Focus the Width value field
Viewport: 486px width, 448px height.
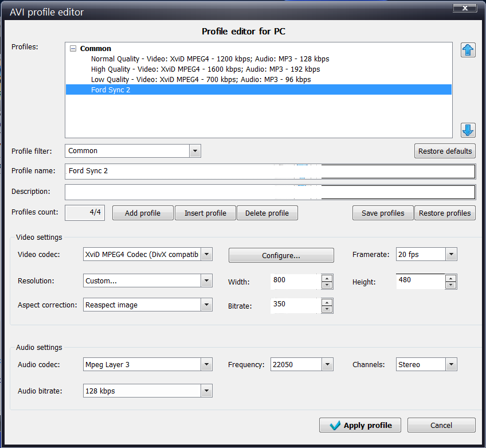(296, 282)
